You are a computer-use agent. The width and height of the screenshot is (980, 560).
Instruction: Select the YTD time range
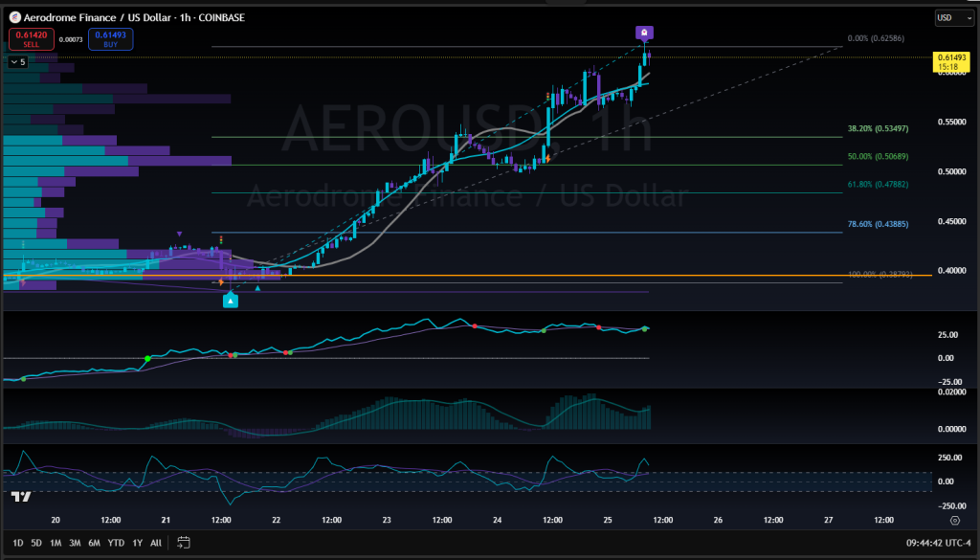[116, 543]
